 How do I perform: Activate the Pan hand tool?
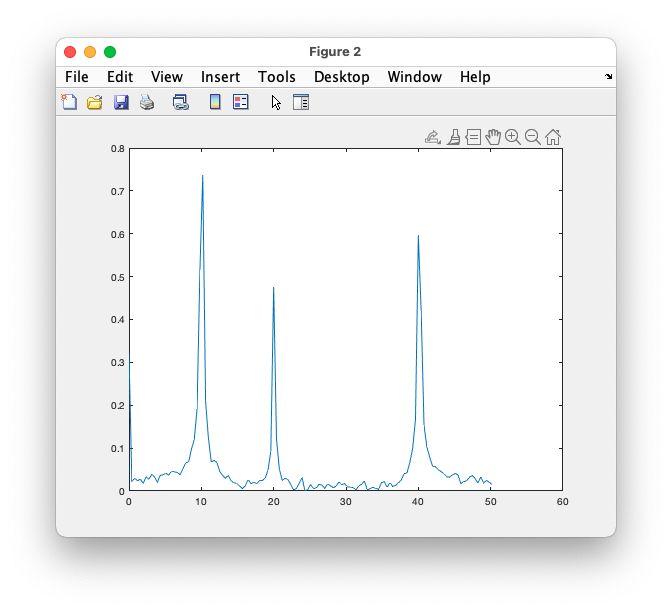(x=493, y=137)
